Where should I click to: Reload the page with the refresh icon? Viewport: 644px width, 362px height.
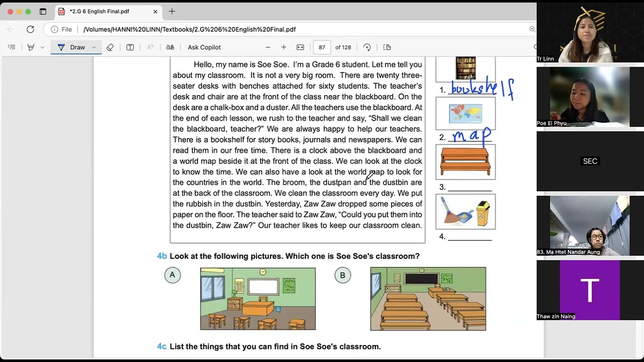tap(30, 29)
